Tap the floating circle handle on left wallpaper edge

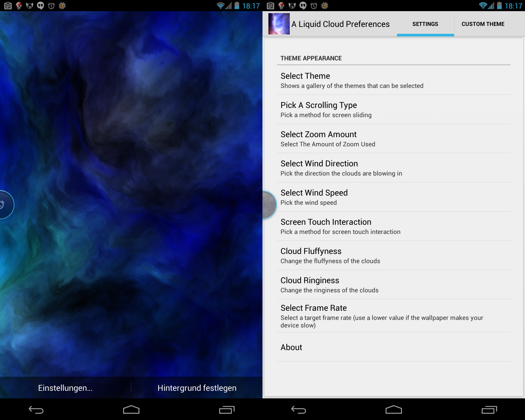[x=7, y=205]
